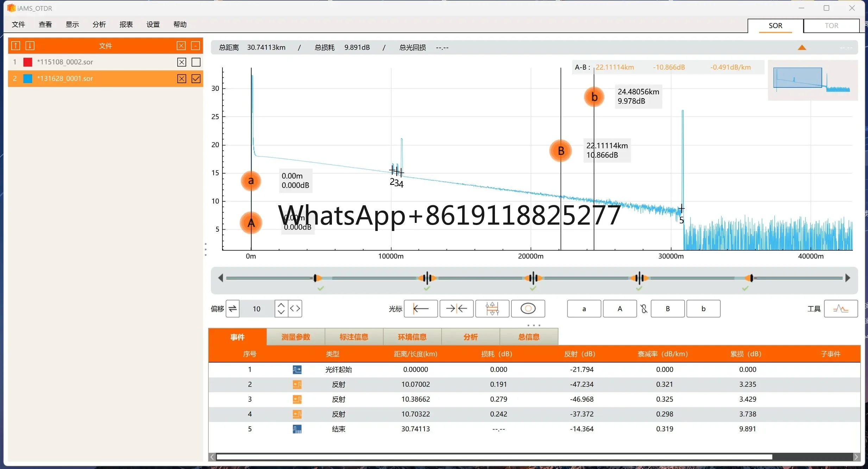Click the cursor converge arrows button
868x469 pixels.
pyautogui.click(x=457, y=309)
